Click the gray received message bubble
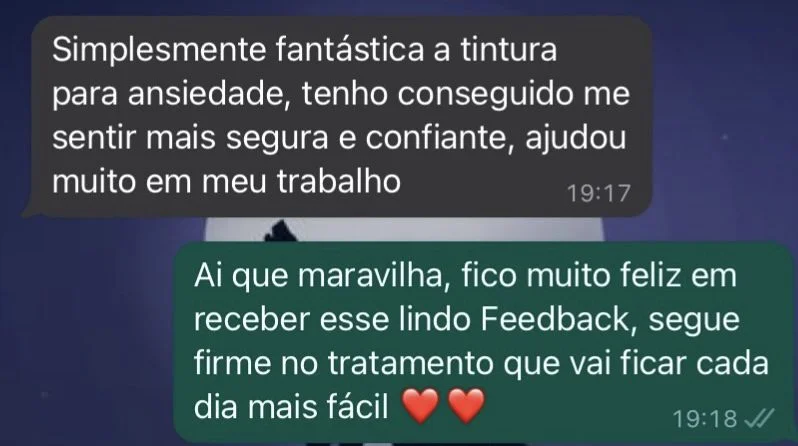This screenshot has height=446, width=798. click(x=338, y=116)
